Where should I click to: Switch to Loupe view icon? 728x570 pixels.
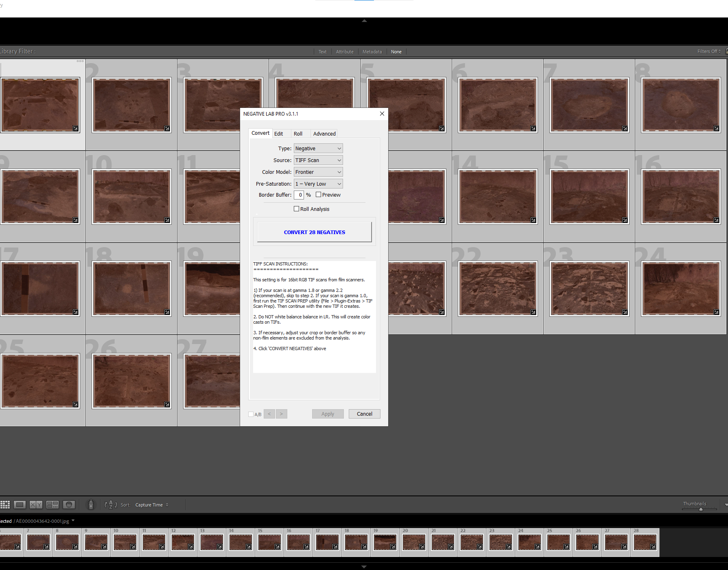pyautogui.click(x=20, y=505)
